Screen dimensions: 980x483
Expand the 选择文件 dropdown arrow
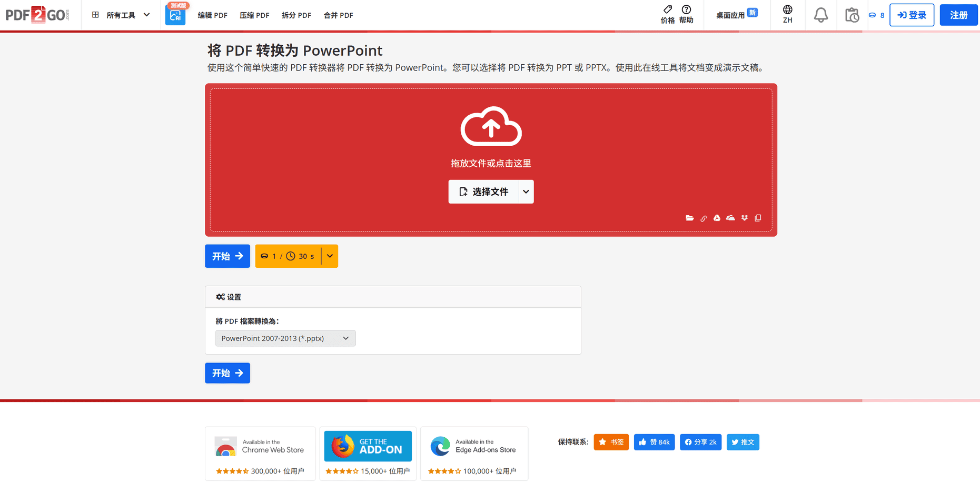pos(526,192)
